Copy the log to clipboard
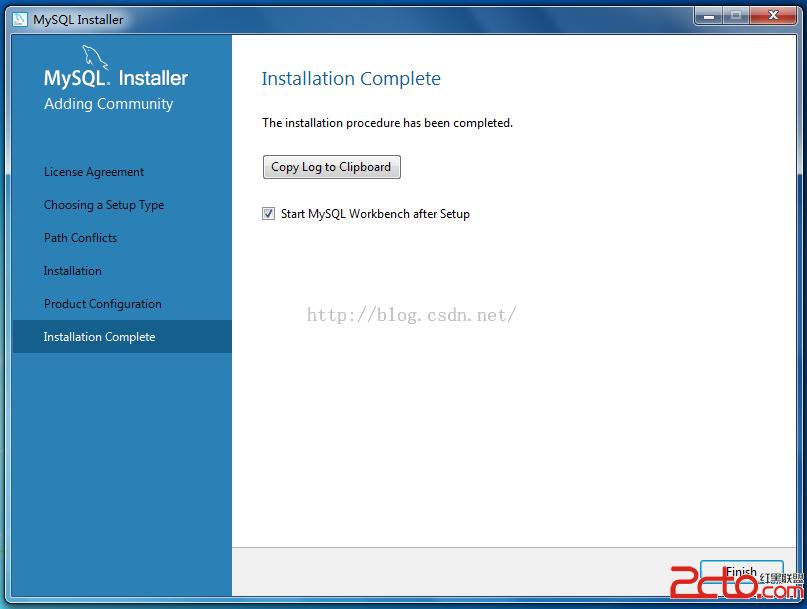Image resolution: width=807 pixels, height=609 pixels. (x=331, y=167)
